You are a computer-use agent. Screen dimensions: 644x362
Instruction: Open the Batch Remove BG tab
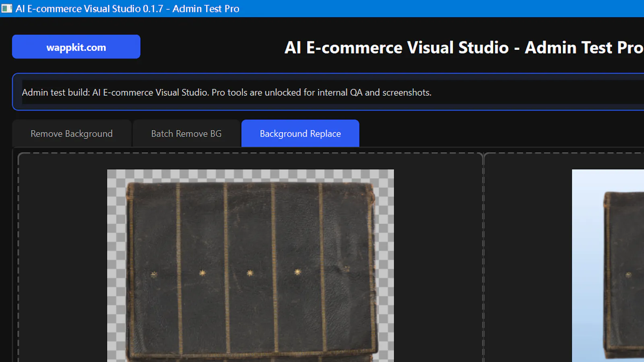[186, 134]
